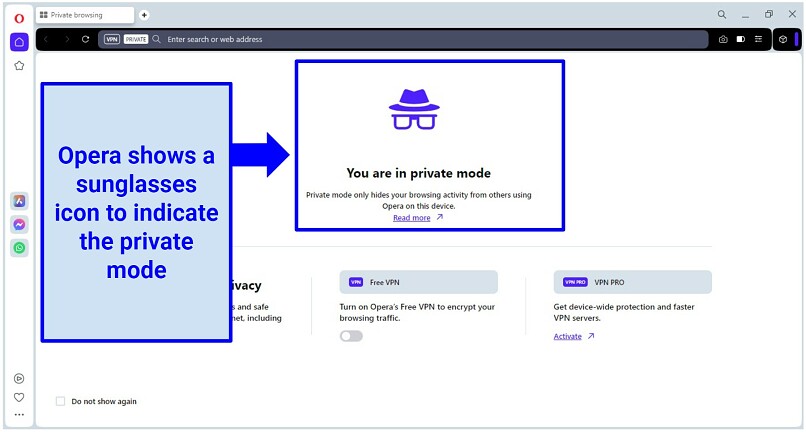
Task: Open search tabs magnifier in title bar
Action: point(722,14)
